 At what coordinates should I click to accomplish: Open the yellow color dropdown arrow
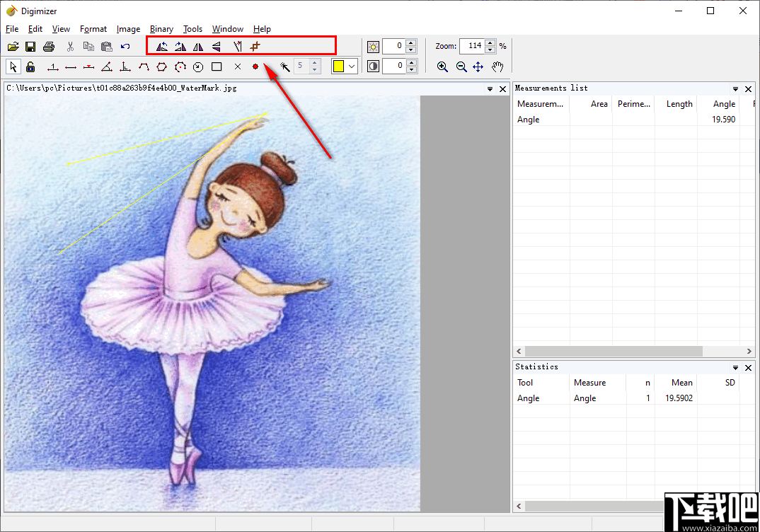pyautogui.click(x=352, y=66)
